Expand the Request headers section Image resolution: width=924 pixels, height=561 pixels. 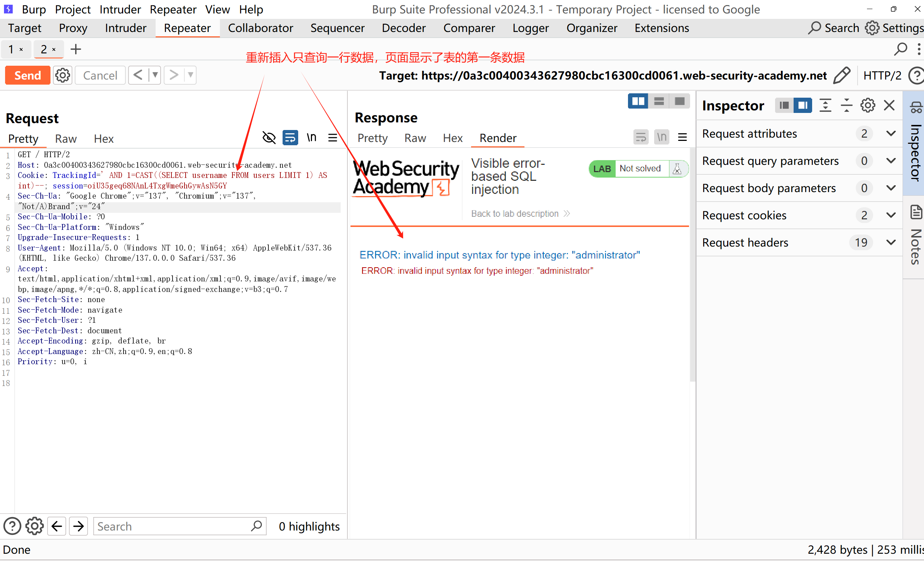point(891,242)
